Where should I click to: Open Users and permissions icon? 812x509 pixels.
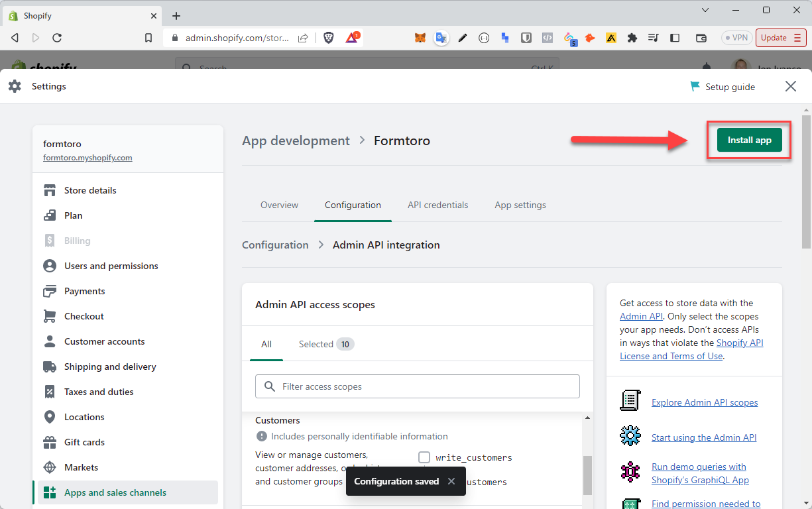coord(50,266)
